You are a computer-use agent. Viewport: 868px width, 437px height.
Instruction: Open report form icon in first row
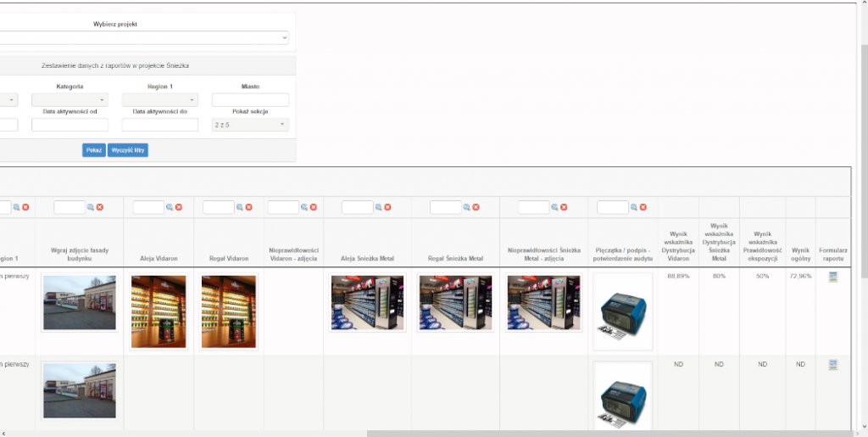(x=832, y=277)
